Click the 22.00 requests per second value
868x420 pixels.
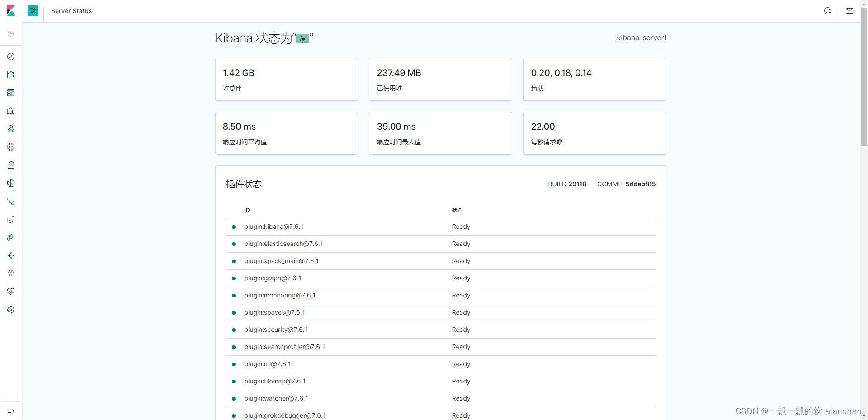(x=543, y=127)
